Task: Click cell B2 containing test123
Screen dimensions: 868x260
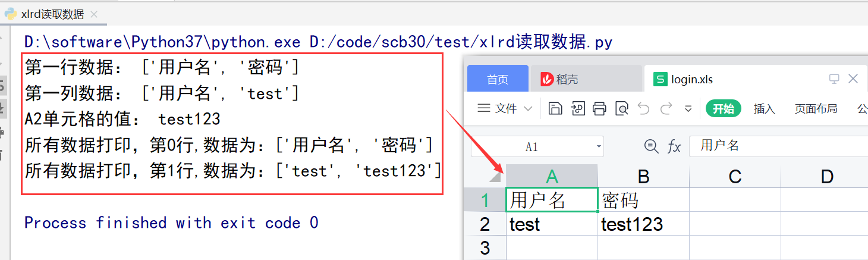Action: pos(644,224)
